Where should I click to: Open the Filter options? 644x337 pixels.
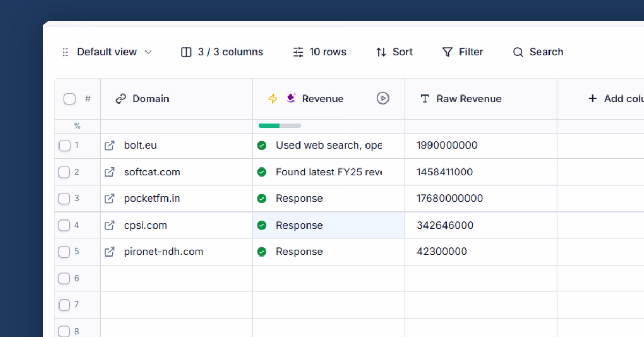pos(463,52)
